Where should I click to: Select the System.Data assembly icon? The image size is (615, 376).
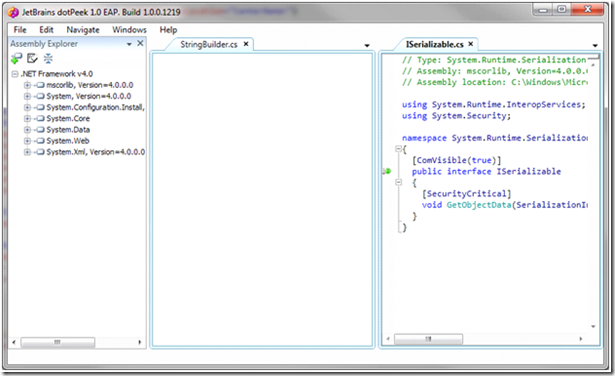(40, 130)
